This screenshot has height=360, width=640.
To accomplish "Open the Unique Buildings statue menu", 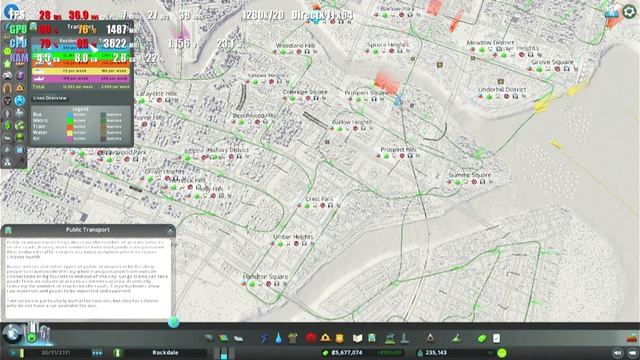I will pyautogui.click(x=404, y=338).
